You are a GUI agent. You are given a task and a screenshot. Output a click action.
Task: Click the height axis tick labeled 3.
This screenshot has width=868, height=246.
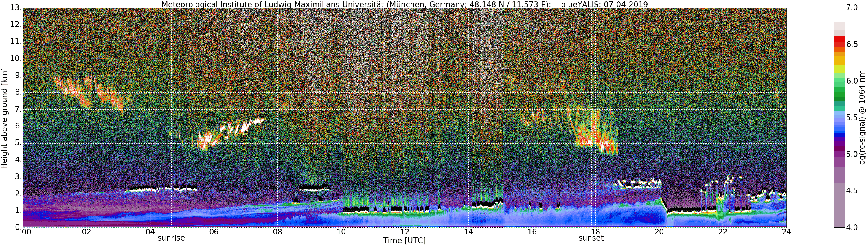19,177
